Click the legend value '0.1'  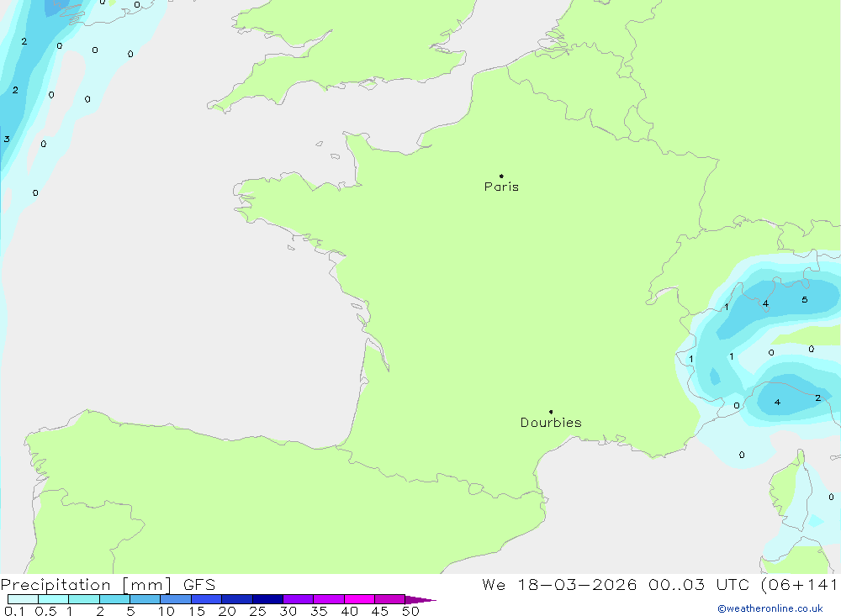(x=14, y=611)
